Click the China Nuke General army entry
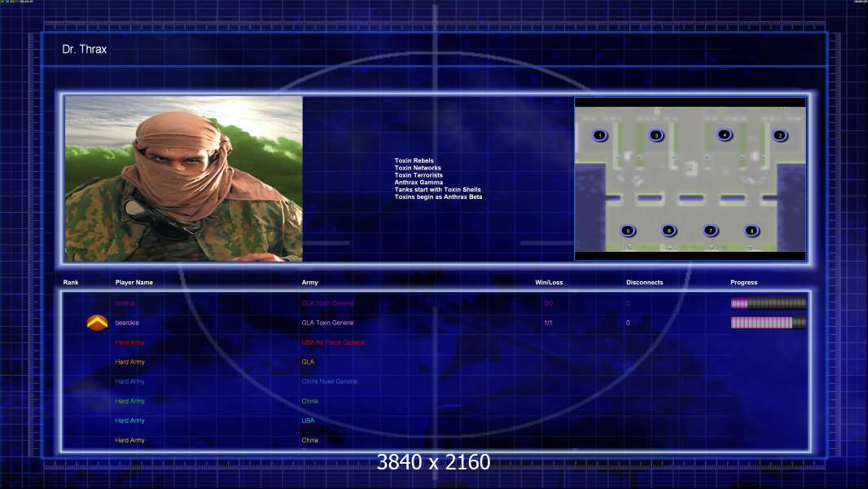Image resolution: width=868 pixels, height=489 pixels. coord(330,381)
